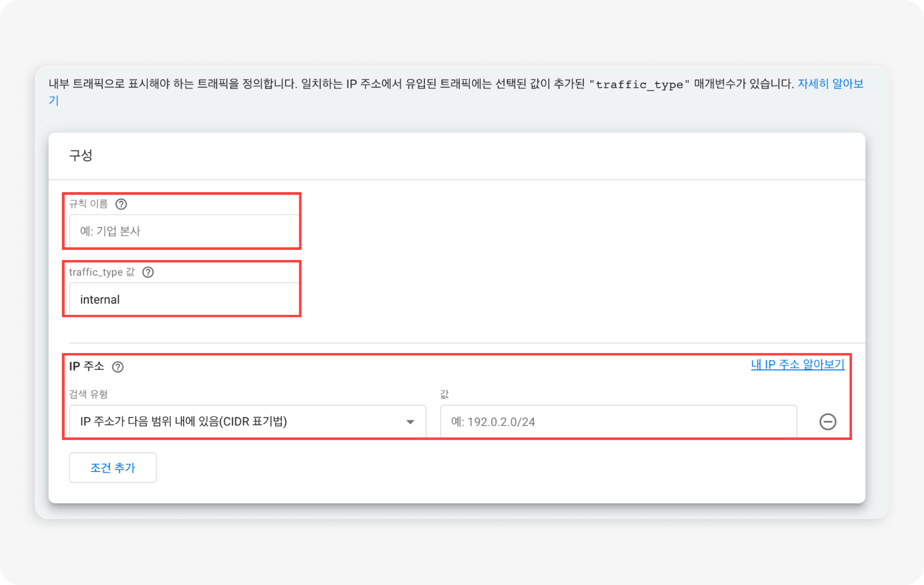924x585 pixels.
Task: Click the 규칙 이름 label text
Action: click(88, 204)
